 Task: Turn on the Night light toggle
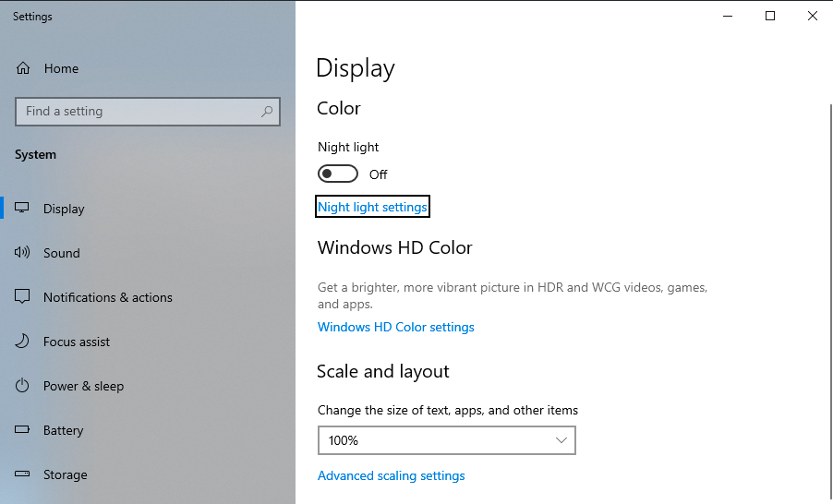[x=338, y=174]
